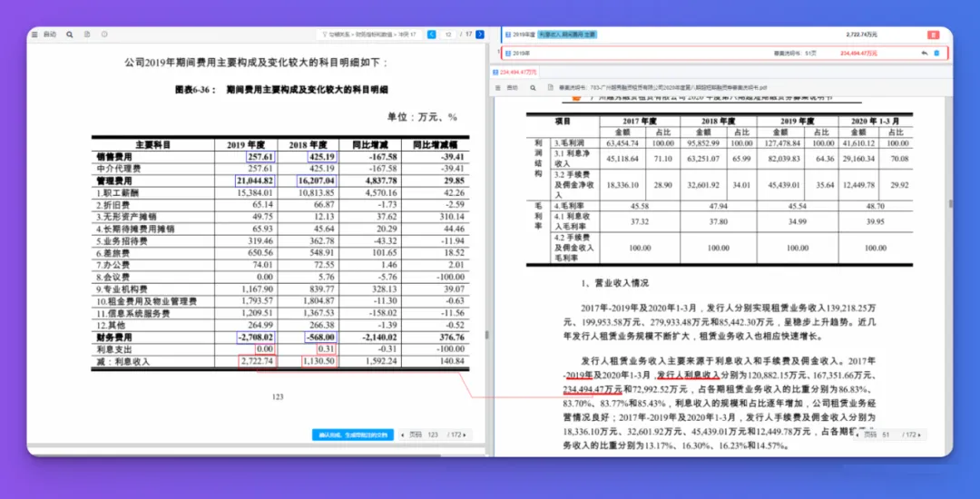
Task: Open the filter breadcrumb dropdown showing 冲突 17
Action: pos(368,34)
